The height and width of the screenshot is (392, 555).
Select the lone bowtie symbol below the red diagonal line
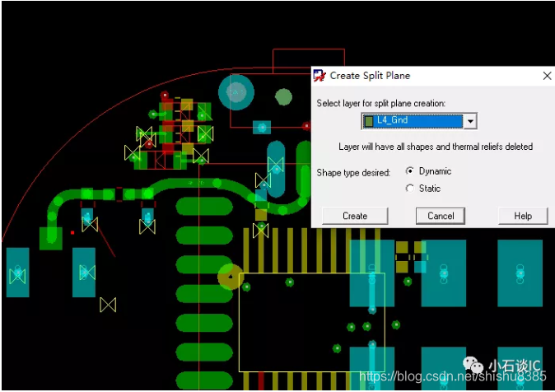tap(108, 305)
